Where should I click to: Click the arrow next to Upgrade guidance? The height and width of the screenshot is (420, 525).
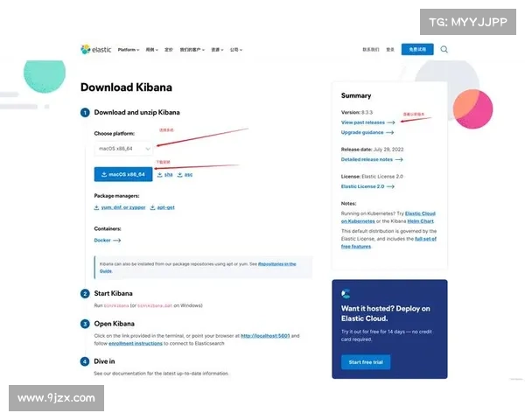tap(390, 132)
